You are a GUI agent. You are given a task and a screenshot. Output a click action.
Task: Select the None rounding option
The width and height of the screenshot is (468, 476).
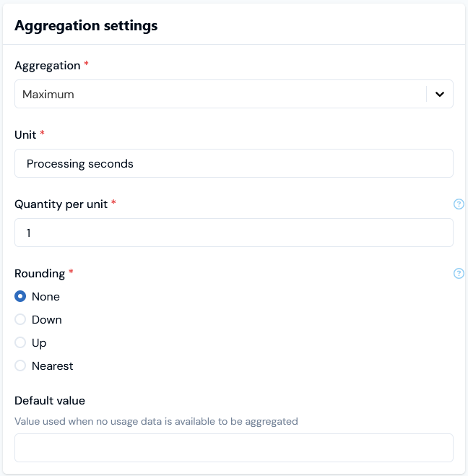(x=20, y=297)
